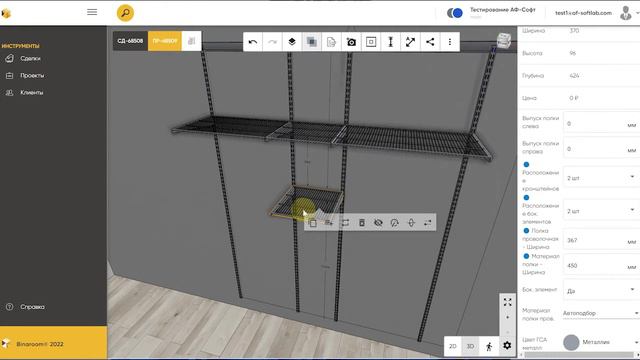Click the app logo in the header
The height and width of the screenshot is (360, 640).
5,13
